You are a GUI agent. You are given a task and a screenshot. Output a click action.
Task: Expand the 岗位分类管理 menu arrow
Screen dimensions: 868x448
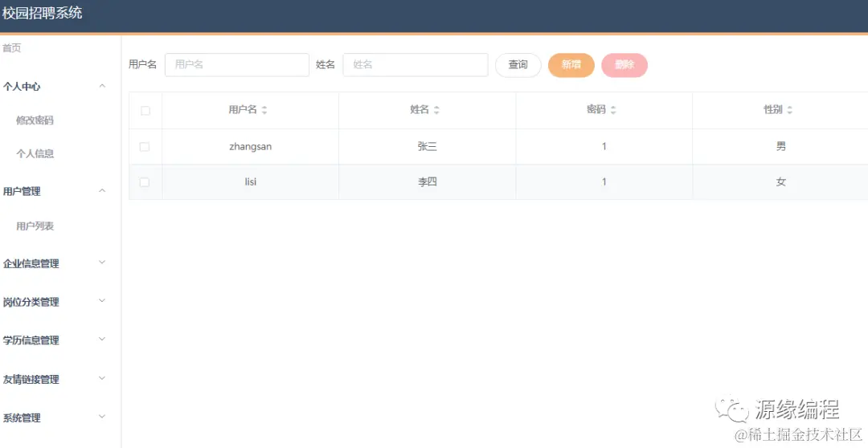coord(102,301)
